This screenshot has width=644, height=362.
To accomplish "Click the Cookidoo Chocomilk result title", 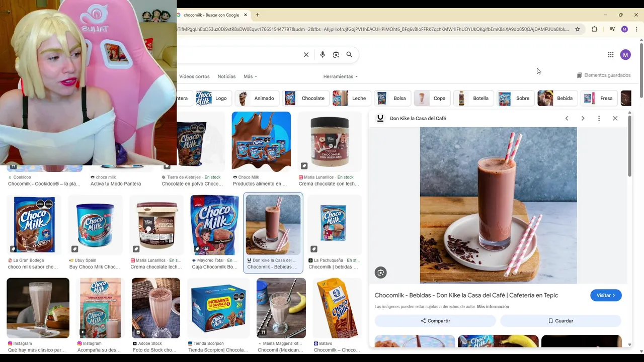I will 44,184.
